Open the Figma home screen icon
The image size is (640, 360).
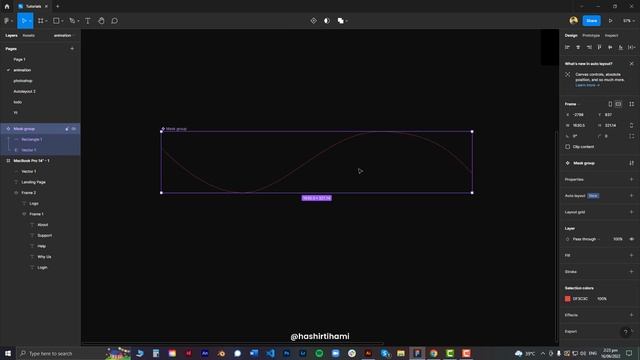coord(7,7)
